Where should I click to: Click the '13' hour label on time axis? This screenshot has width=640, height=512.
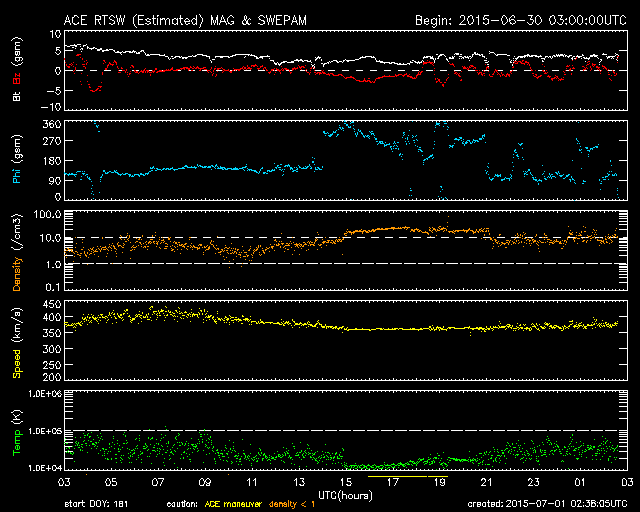coord(299,483)
